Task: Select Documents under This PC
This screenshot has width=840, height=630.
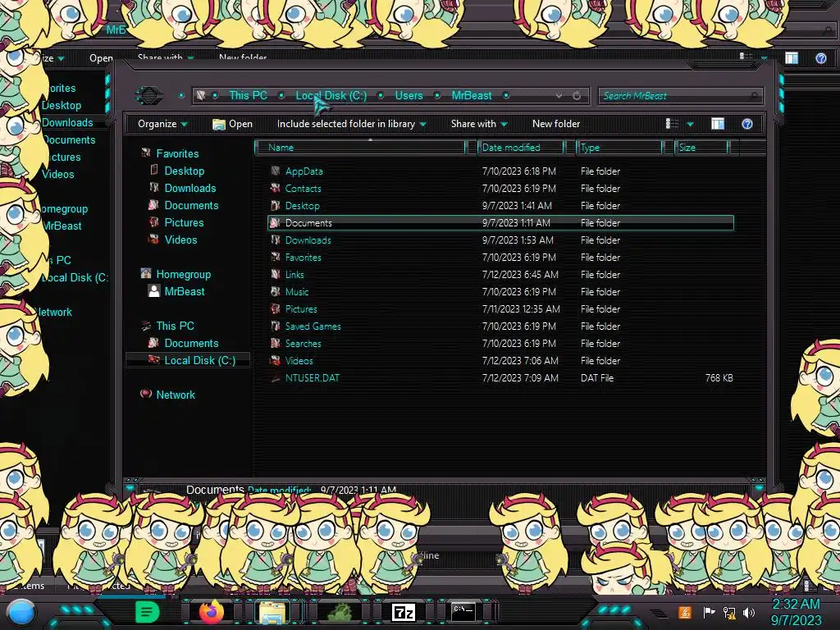Action: click(x=191, y=343)
